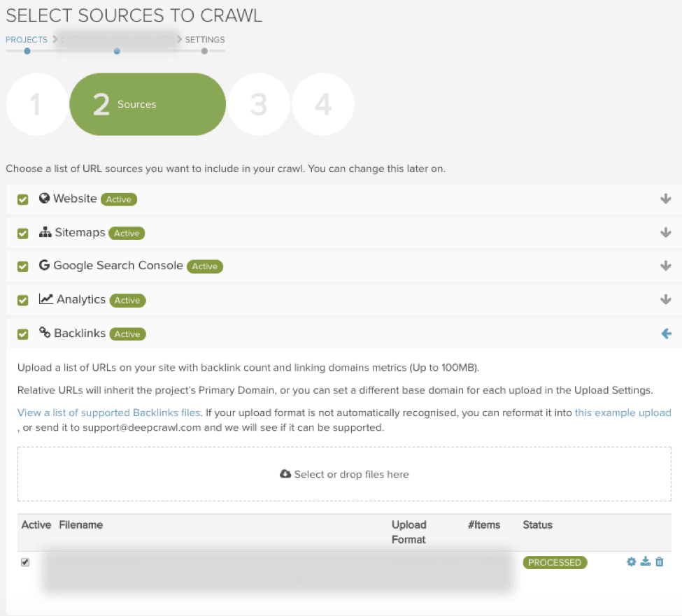Expand the Google Search Console section arrow
Screen dimensions: 682x616
(x=665, y=266)
